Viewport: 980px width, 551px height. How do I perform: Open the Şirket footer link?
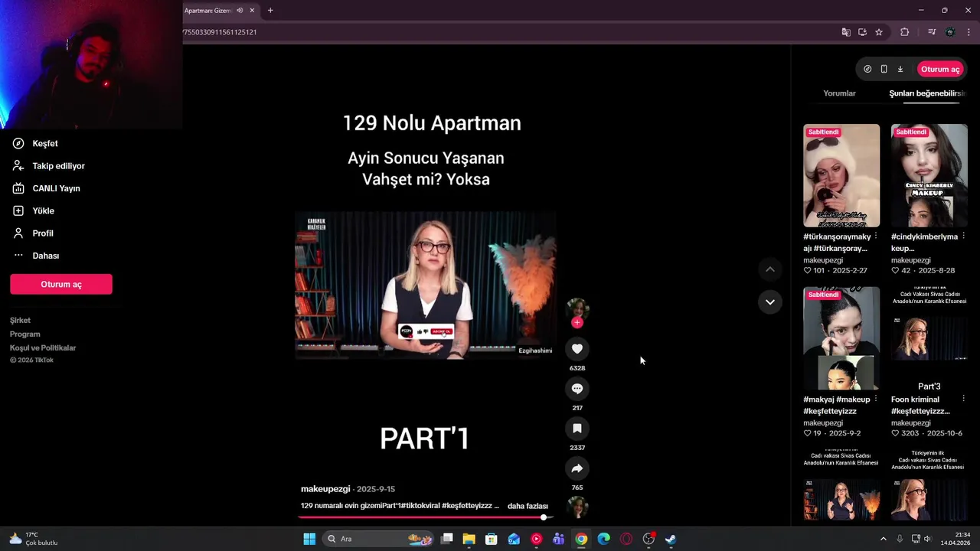coord(20,321)
